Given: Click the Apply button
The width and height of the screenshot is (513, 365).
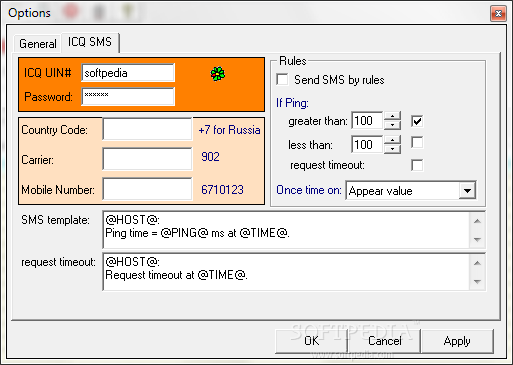Looking at the screenshot, I should point(457,341).
